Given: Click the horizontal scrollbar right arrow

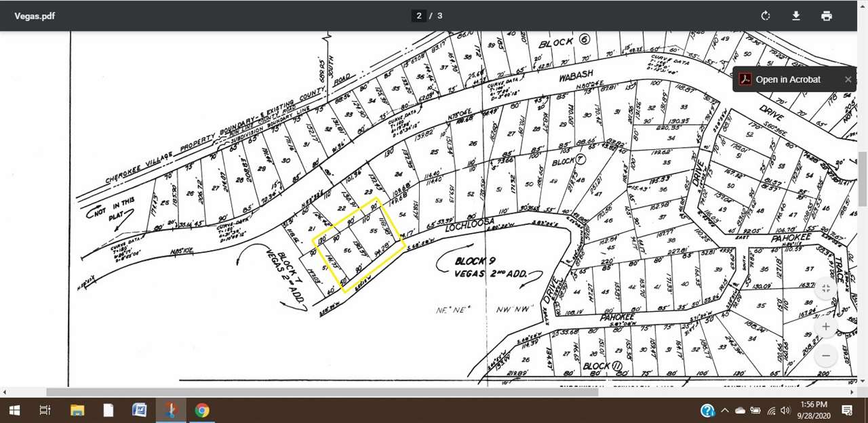Looking at the screenshot, I should click(x=852, y=392).
